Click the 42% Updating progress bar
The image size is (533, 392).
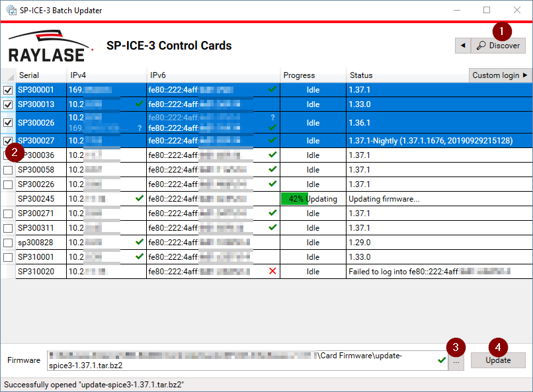click(x=313, y=199)
